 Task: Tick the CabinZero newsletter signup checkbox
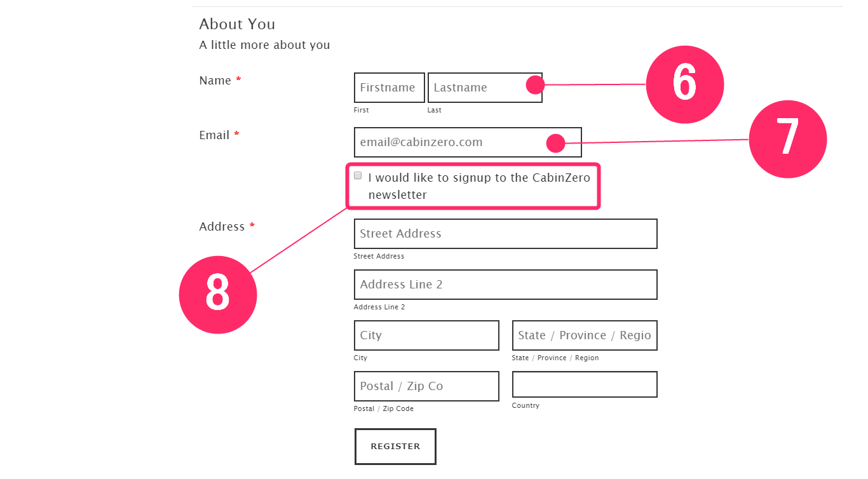coord(358,175)
